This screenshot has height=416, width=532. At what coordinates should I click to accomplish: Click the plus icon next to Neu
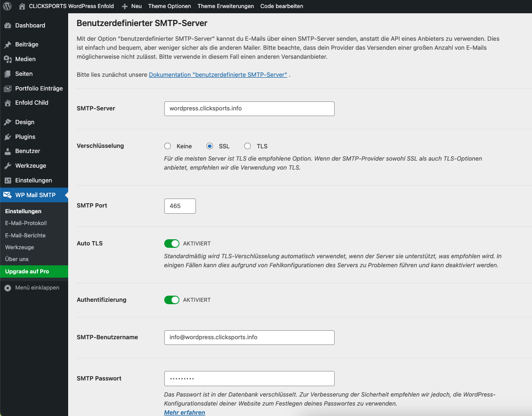pos(124,7)
